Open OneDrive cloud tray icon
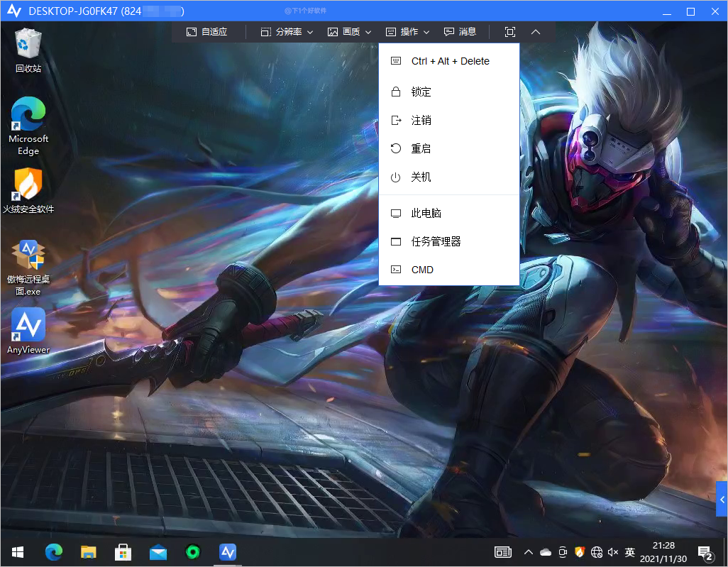This screenshot has height=567, width=728. pyautogui.click(x=546, y=552)
